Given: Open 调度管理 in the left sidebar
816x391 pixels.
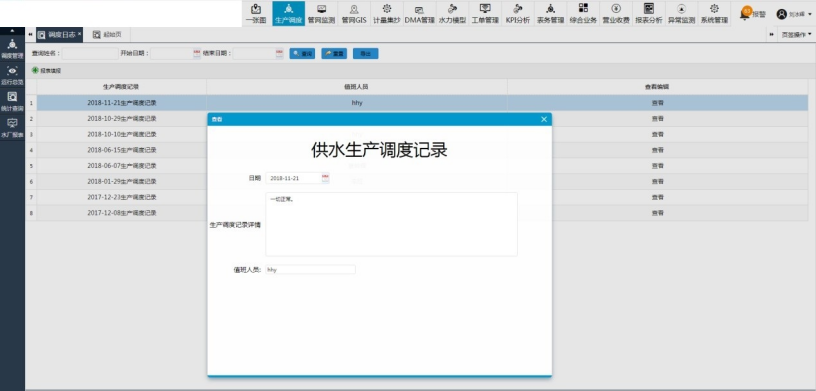Looking at the screenshot, I should point(12,48).
